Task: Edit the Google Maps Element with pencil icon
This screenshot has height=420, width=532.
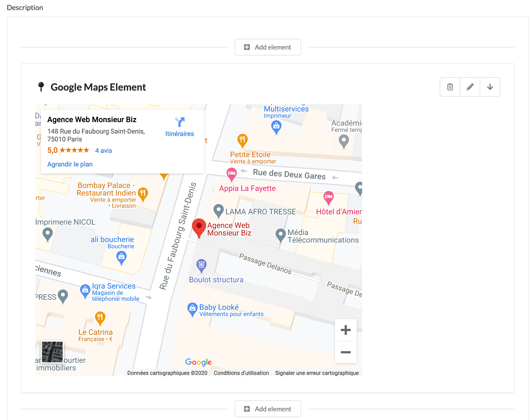Action: (x=470, y=87)
